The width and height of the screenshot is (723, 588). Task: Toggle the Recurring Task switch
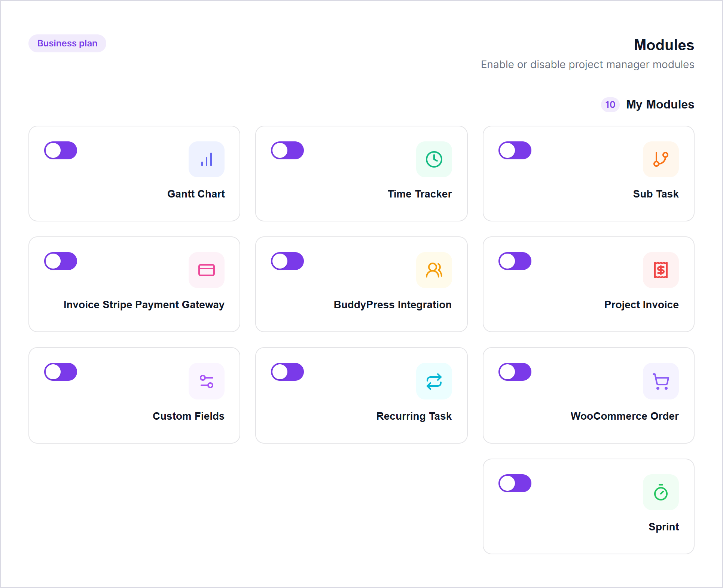pos(287,372)
